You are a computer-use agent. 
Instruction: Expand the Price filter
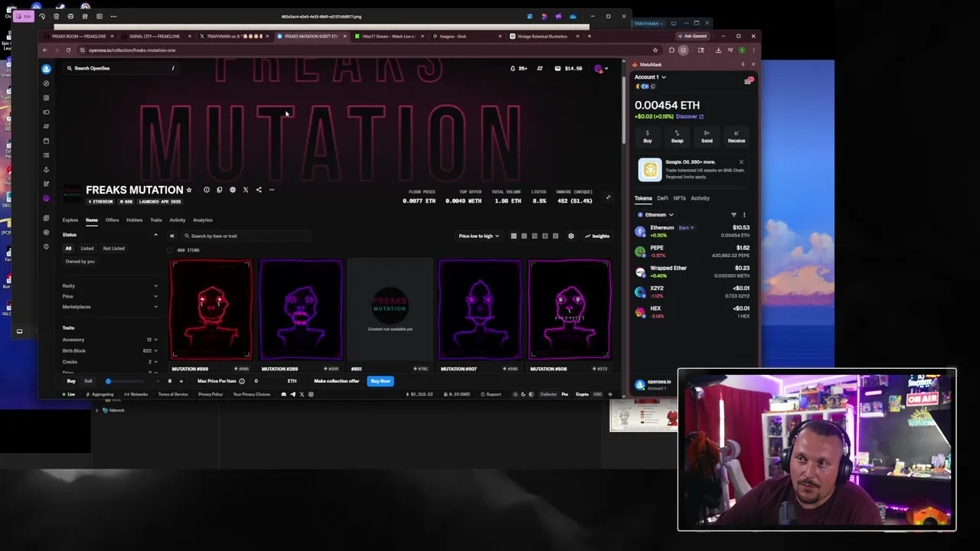coord(110,296)
